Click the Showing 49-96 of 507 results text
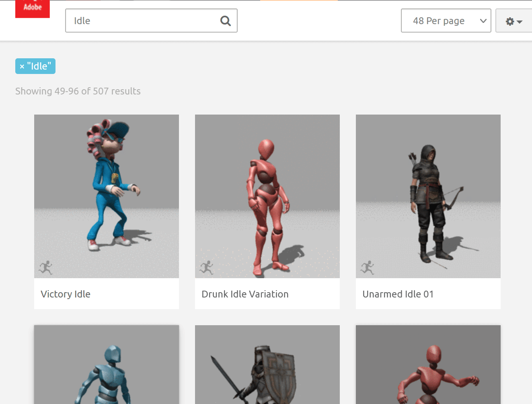 (78, 91)
